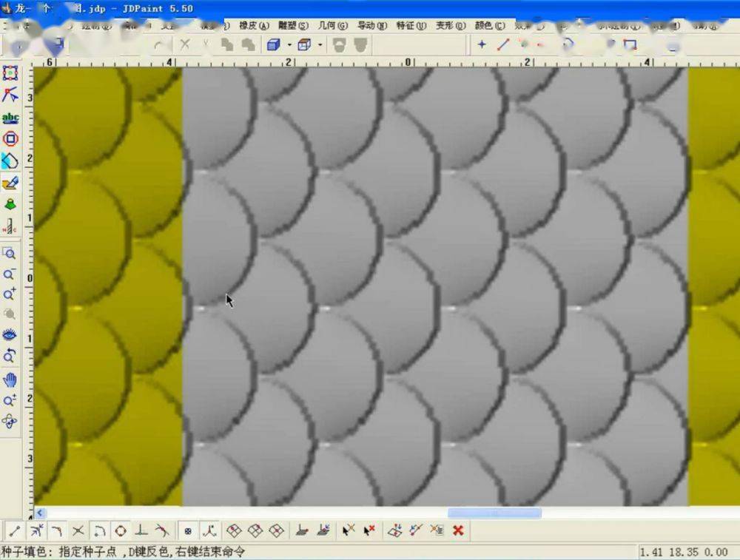This screenshot has height=560, width=740.
Task: Click the blue cross point toolbar button
Action: pos(482,44)
